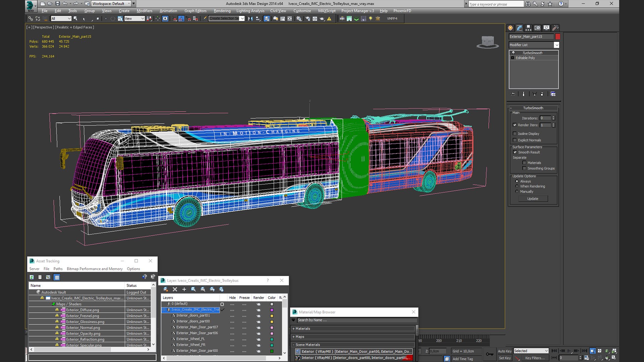Click the Align tool icon
The height and width of the screenshot is (362, 644).
click(x=258, y=19)
